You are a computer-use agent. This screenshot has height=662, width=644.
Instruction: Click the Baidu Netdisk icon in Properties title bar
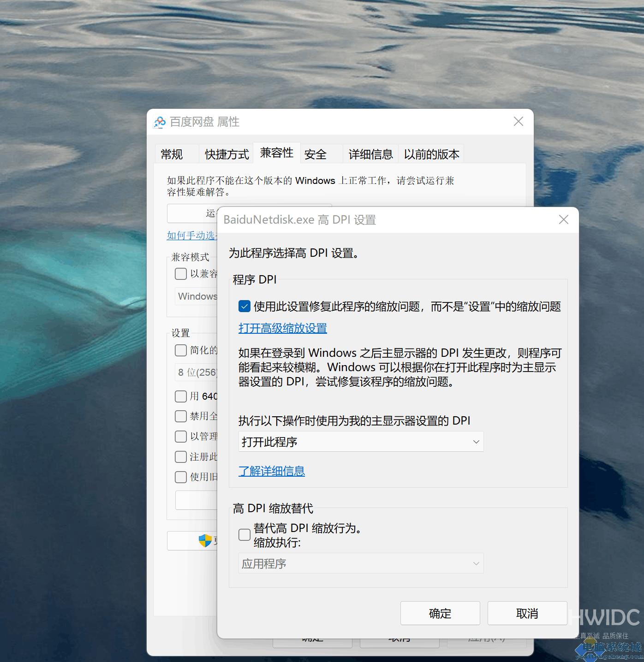[160, 122]
